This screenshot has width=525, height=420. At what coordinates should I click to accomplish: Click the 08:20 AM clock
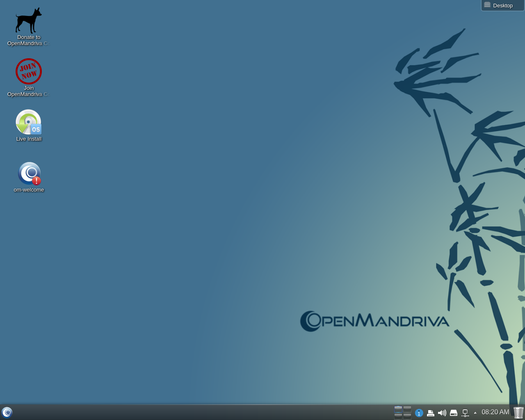click(x=495, y=412)
